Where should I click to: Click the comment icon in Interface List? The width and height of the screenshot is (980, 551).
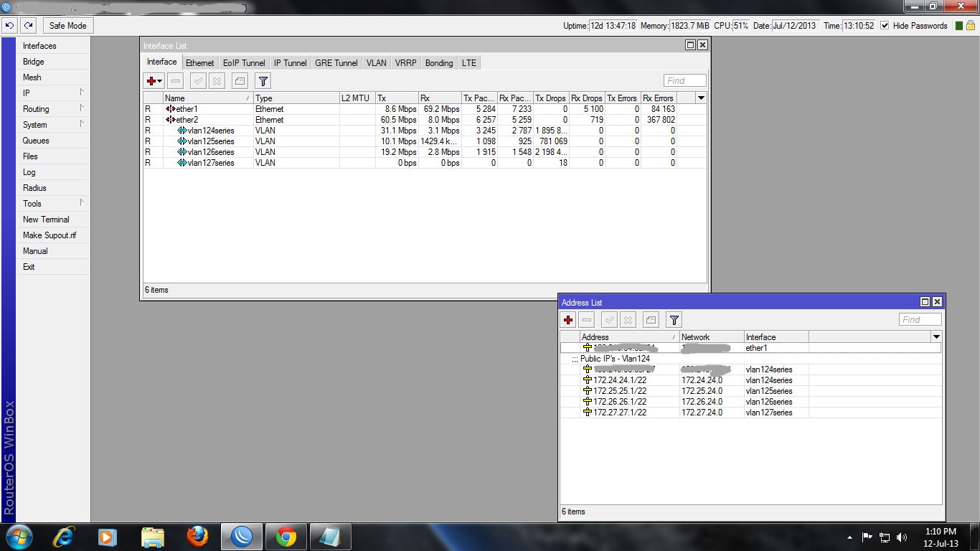[x=240, y=81]
